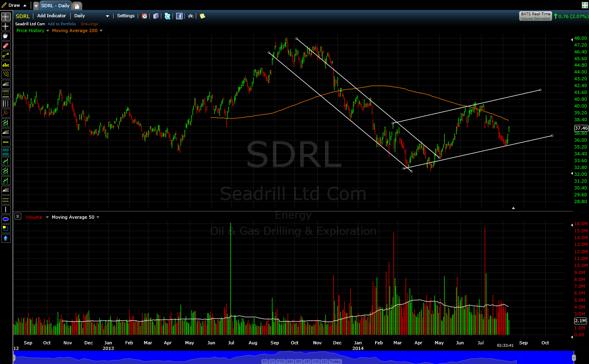
Task: Close the Volume panel with its X toggle
Action: point(18,216)
